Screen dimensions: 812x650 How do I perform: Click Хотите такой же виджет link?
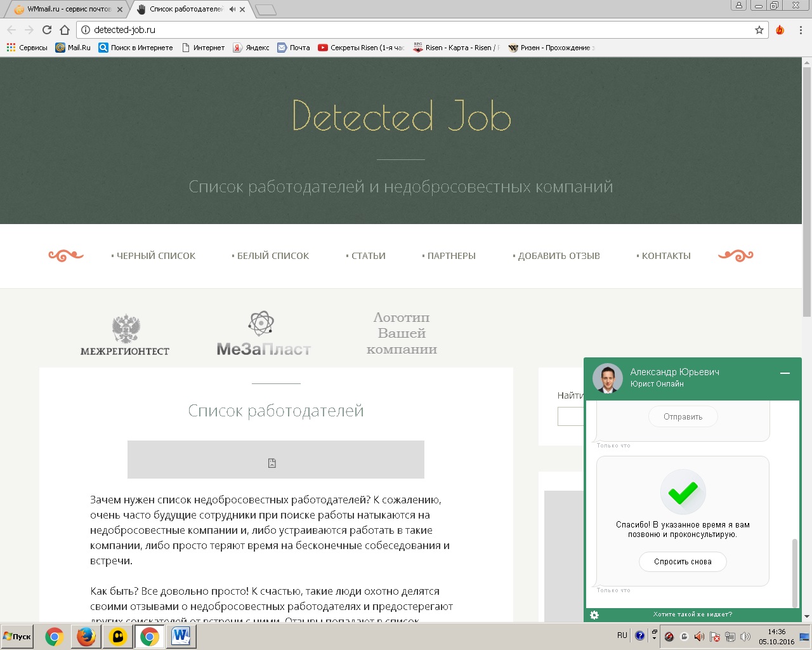[x=693, y=614]
